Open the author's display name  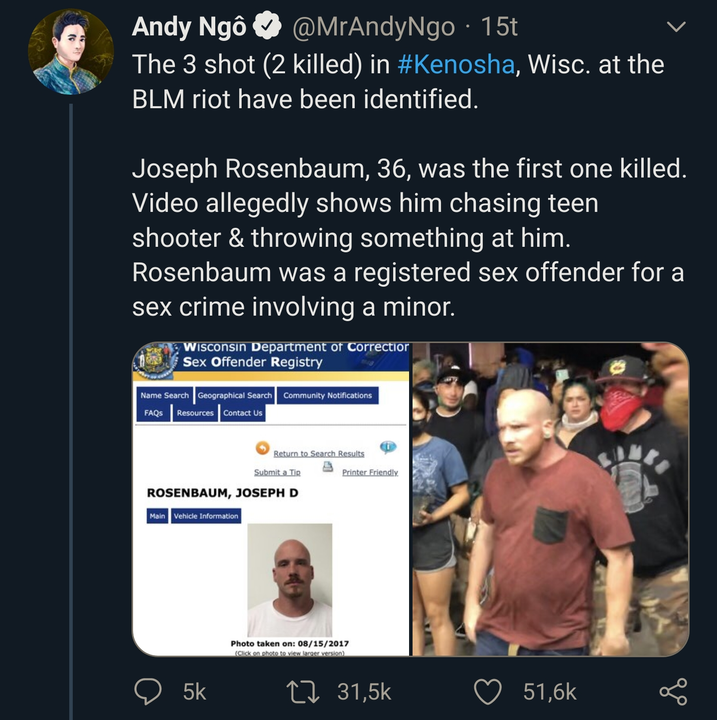pyautogui.click(x=189, y=27)
